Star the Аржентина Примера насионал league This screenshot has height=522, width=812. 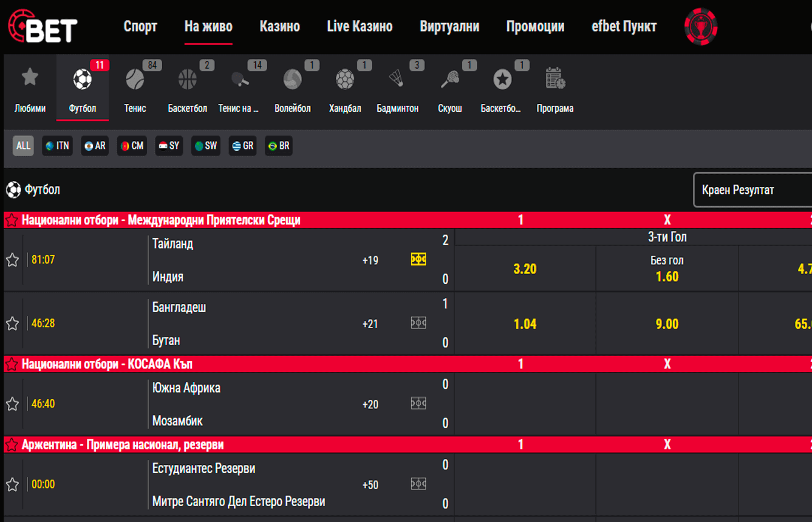[11, 445]
